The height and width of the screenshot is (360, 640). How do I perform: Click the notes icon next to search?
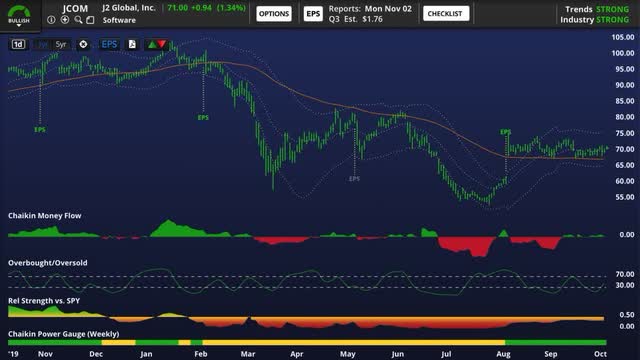click(x=91, y=20)
